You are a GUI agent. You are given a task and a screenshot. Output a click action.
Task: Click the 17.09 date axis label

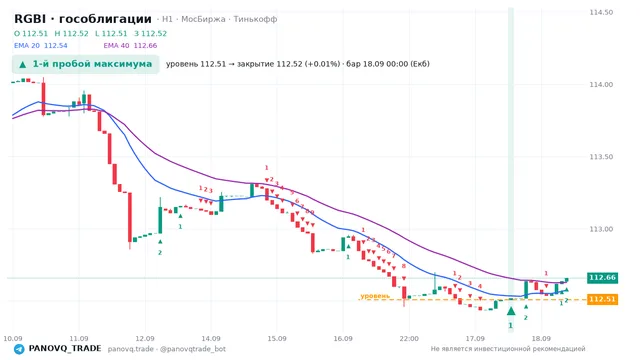(x=475, y=338)
